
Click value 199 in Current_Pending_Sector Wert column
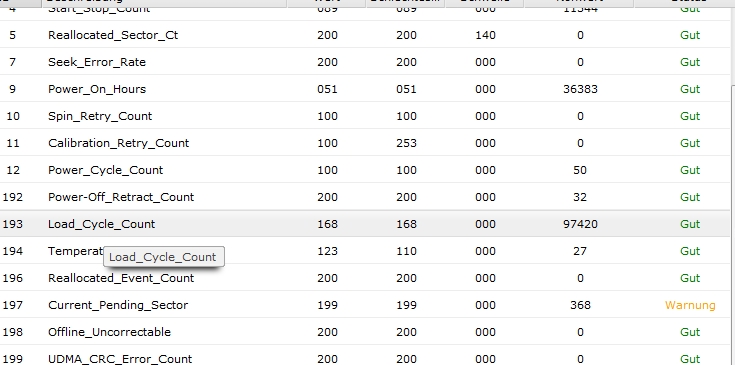tap(327, 305)
